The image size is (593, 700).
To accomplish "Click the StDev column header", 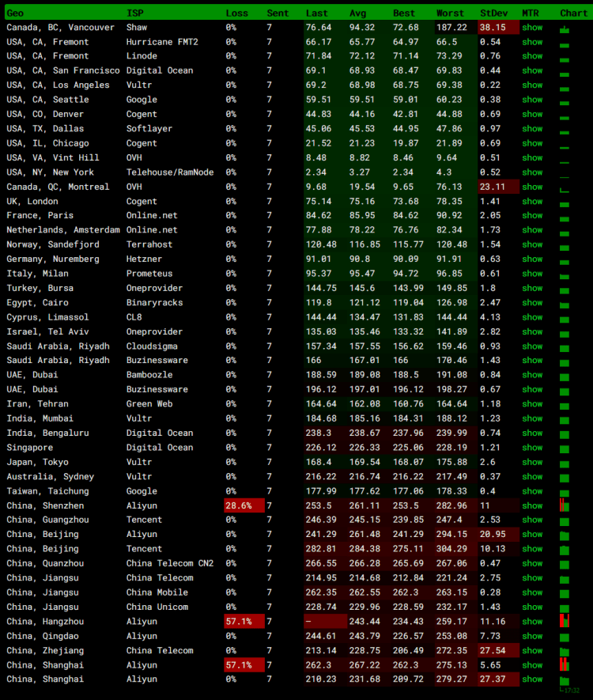I will tap(494, 13).
